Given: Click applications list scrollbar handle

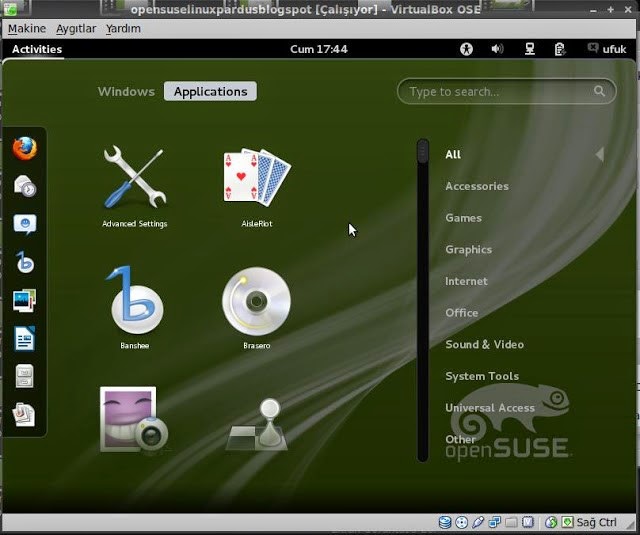Looking at the screenshot, I should click(x=423, y=151).
